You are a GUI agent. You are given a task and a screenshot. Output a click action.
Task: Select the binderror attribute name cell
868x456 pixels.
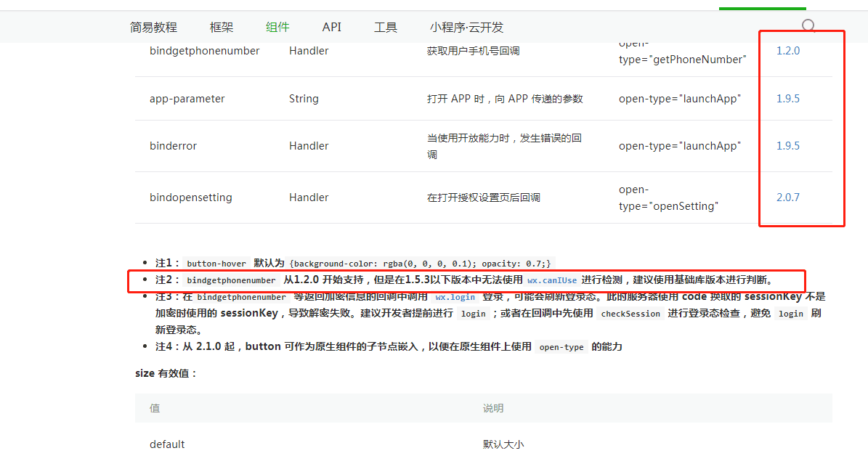[x=174, y=145]
